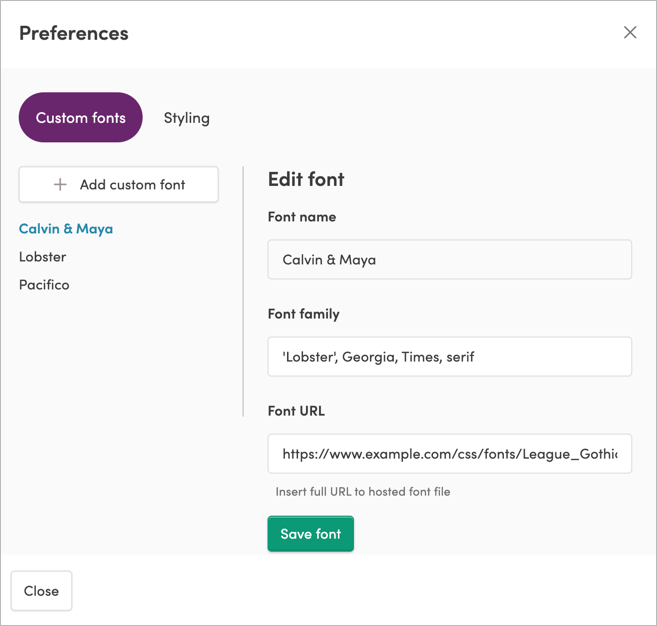Screen dimensions: 657x626
Task: Close the Preferences dialog with the X icon
Action: (x=630, y=32)
